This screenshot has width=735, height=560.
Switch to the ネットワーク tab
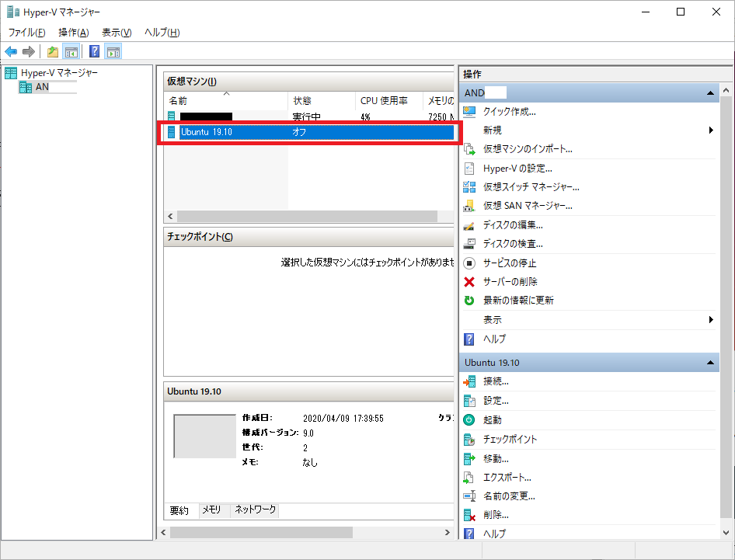(x=255, y=510)
